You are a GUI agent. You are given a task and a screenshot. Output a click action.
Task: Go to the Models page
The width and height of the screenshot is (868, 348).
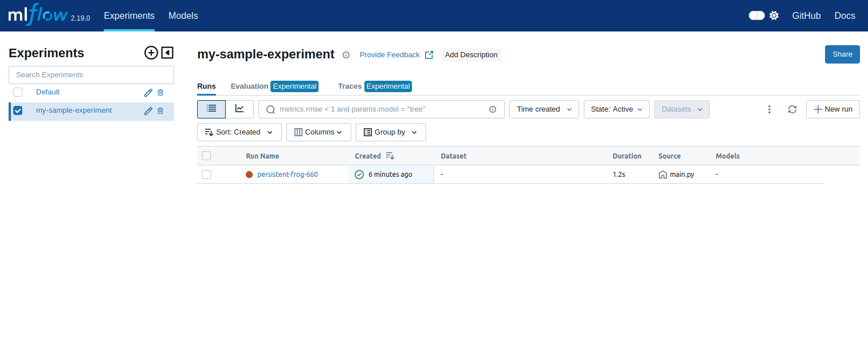(x=183, y=16)
